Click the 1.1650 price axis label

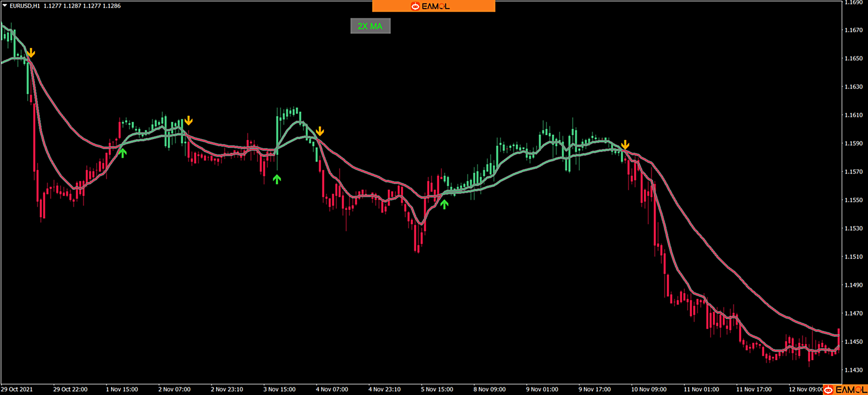[x=853, y=58]
